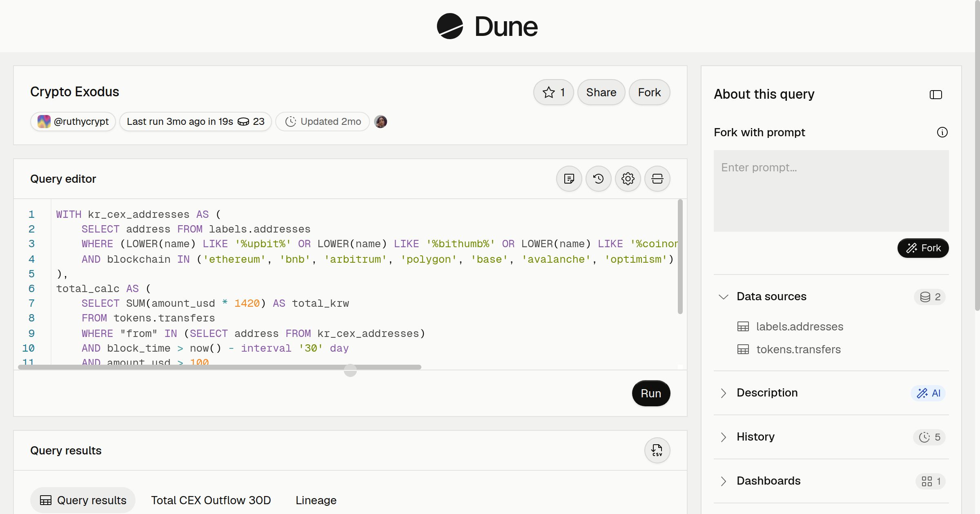The height and width of the screenshot is (514, 980).
Task: Fork the query from header
Action: click(x=649, y=92)
